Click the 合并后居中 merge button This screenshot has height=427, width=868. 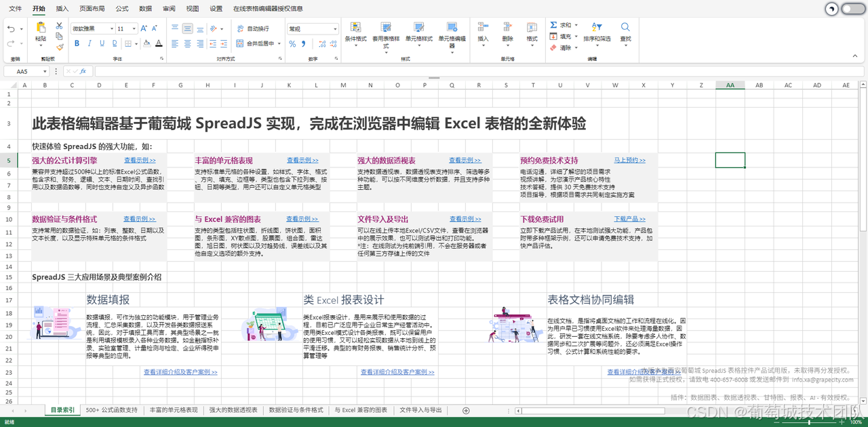(254, 43)
